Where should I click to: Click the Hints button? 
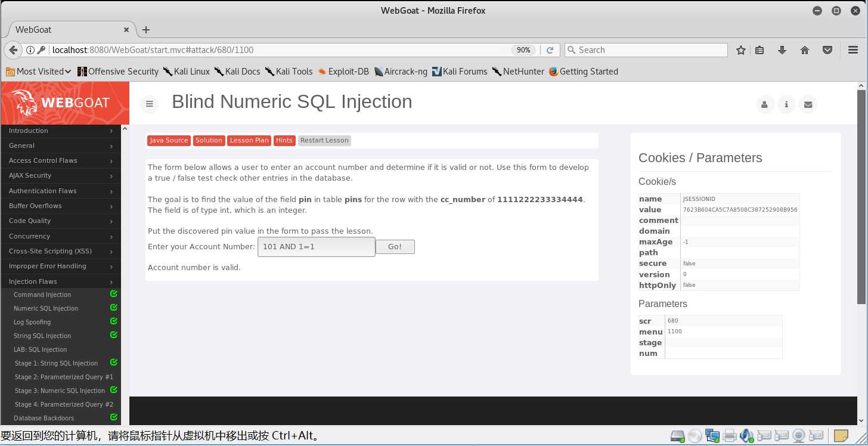coord(284,140)
